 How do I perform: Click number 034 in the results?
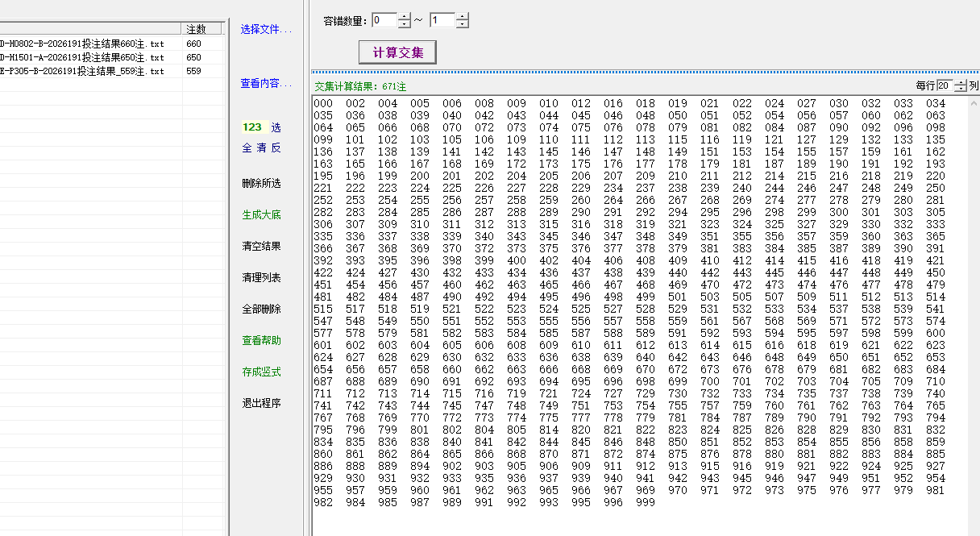tap(936, 103)
